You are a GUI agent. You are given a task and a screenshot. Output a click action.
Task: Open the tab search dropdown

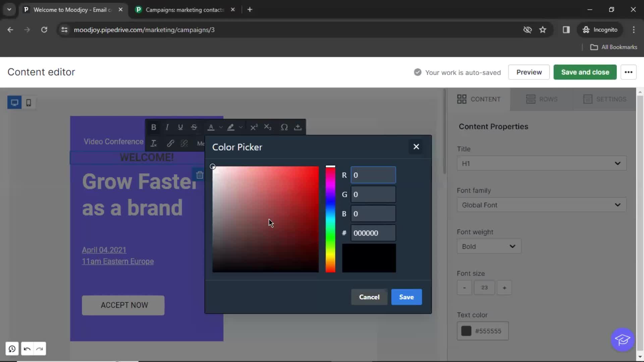(9, 10)
